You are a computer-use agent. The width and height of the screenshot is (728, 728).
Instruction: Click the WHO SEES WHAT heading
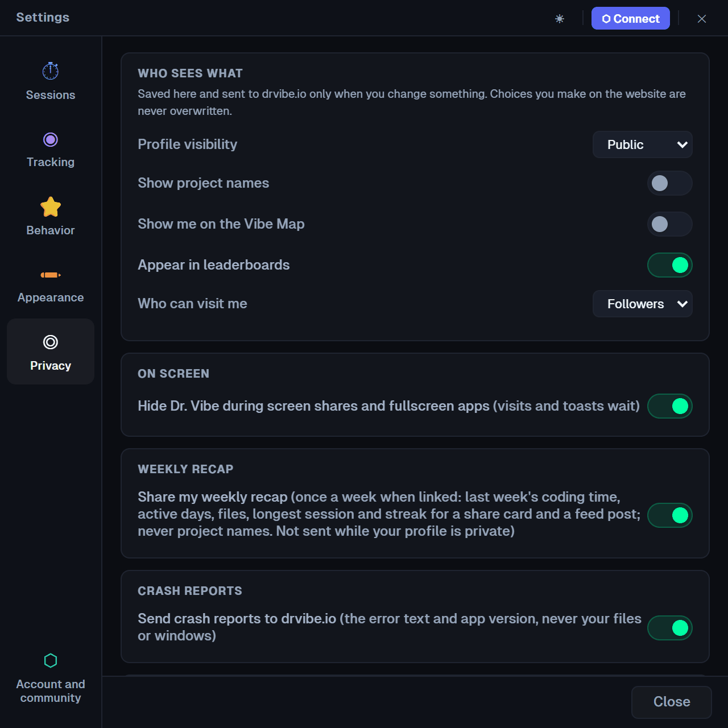coord(190,73)
